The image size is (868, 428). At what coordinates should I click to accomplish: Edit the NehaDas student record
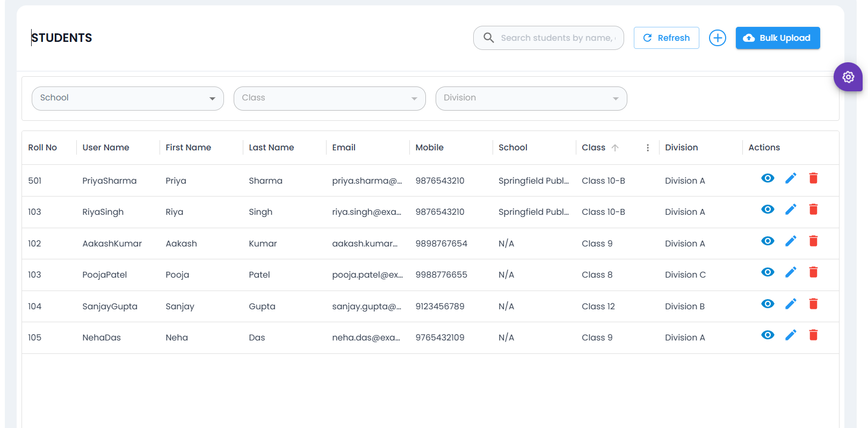[791, 335]
